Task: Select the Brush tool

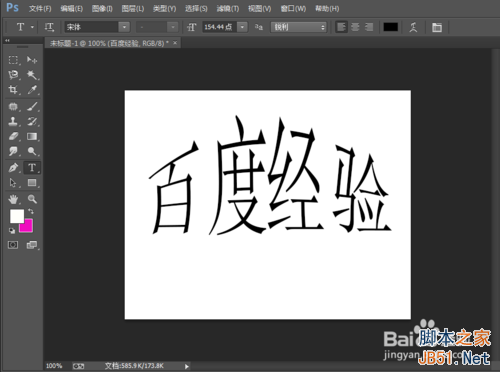Action: point(32,107)
